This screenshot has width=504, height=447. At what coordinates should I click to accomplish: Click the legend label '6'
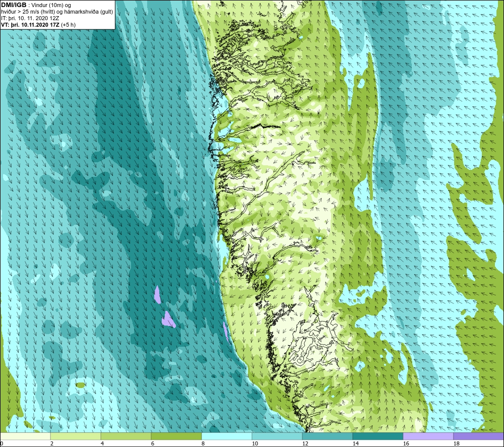tap(152, 443)
